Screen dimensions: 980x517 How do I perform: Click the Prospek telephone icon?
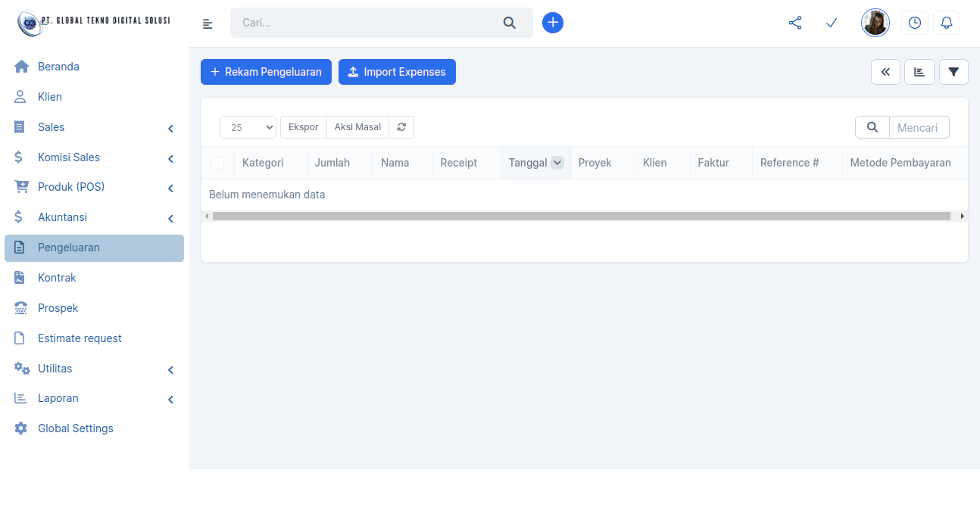tap(21, 308)
